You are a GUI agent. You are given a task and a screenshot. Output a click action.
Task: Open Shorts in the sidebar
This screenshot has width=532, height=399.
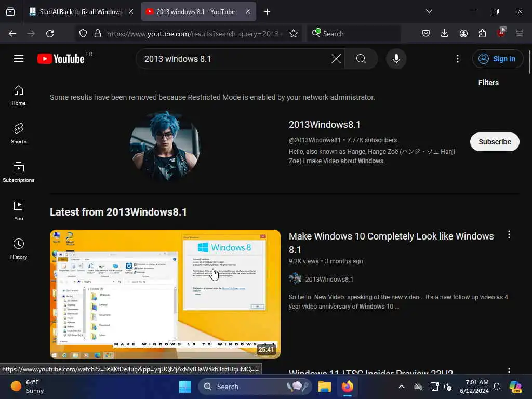tap(19, 134)
